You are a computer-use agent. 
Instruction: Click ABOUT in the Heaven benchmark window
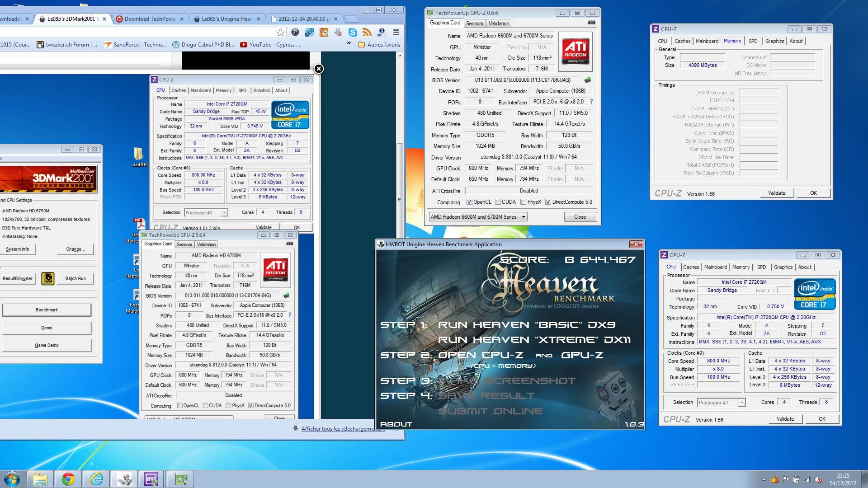coord(396,424)
